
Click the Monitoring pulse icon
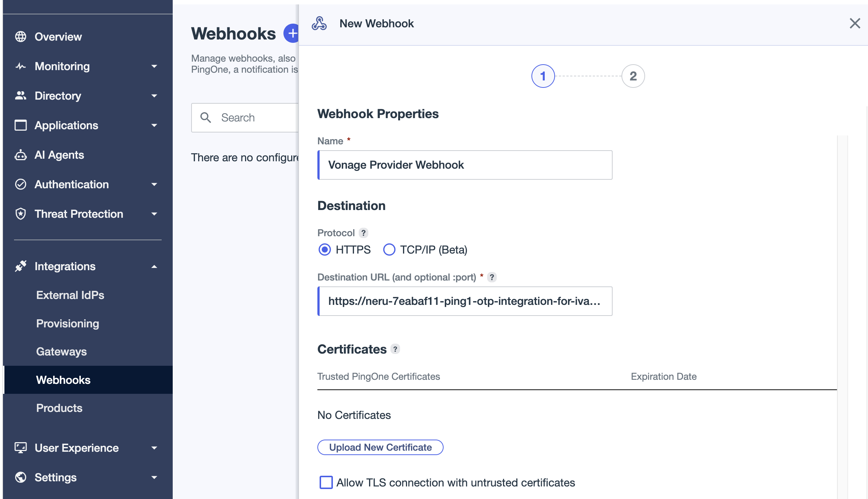[21, 66]
